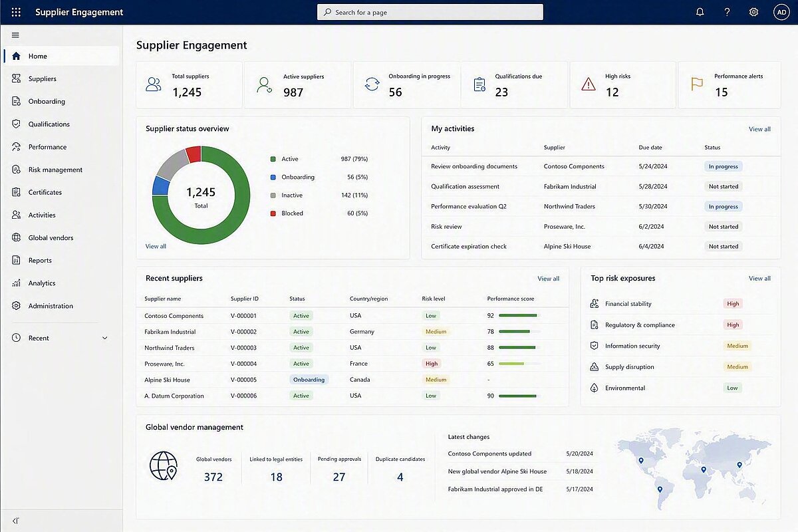Click View all under Supplier status overview
798x532 pixels.
click(x=156, y=246)
